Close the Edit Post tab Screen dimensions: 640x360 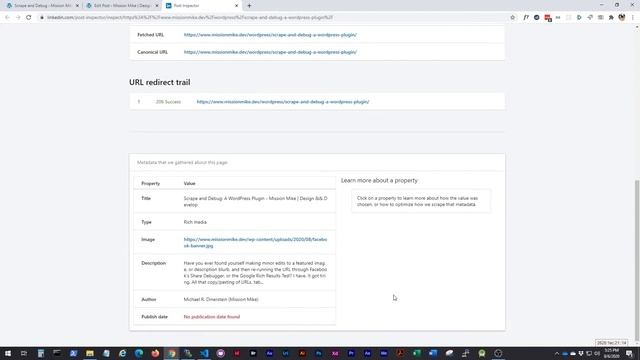click(x=157, y=6)
